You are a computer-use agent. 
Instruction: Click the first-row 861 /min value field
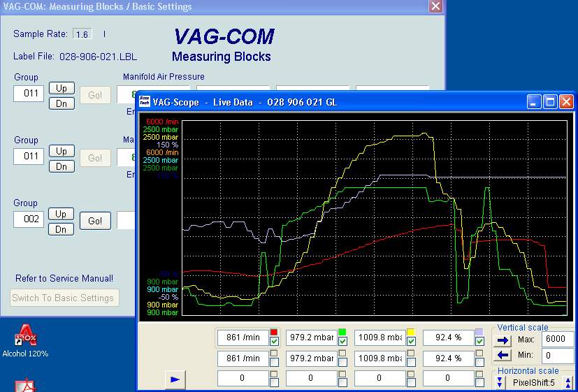pyautogui.click(x=243, y=337)
